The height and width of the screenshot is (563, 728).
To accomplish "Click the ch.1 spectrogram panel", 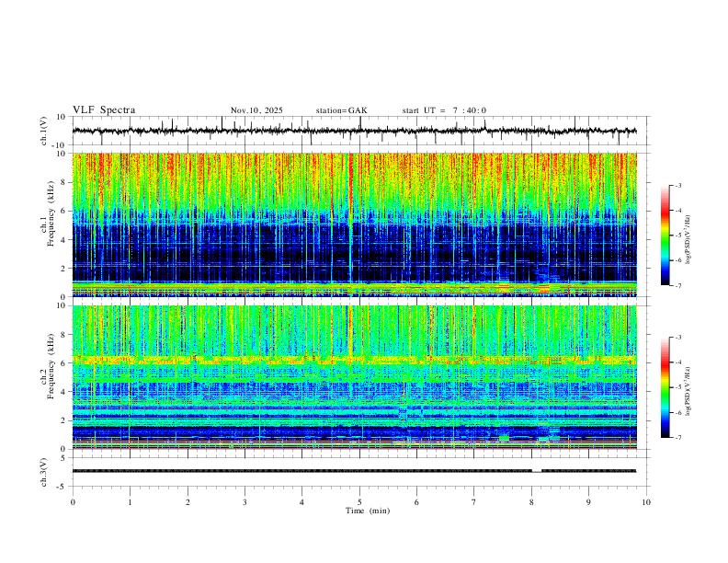I will pos(355,224).
